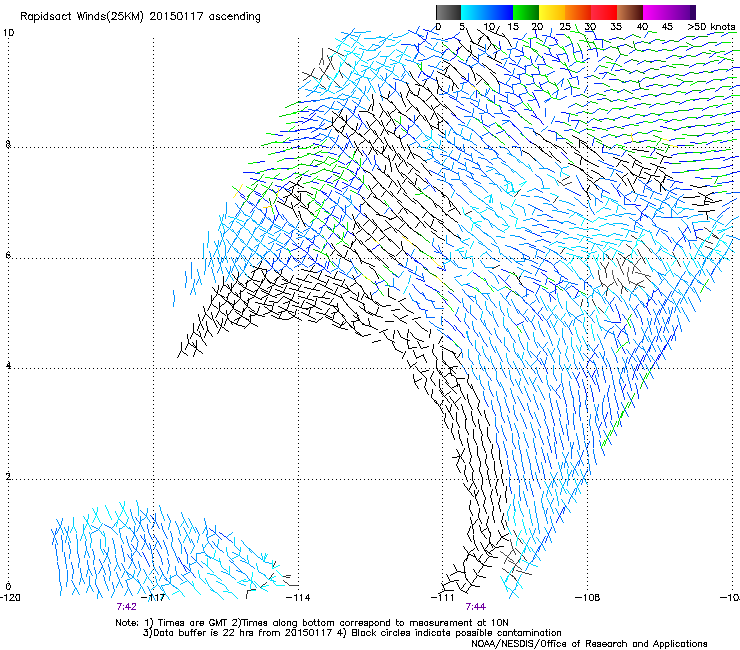Click the 'Data buffer is 22 hrs' note line
The image size is (740, 650).
[x=352, y=633]
